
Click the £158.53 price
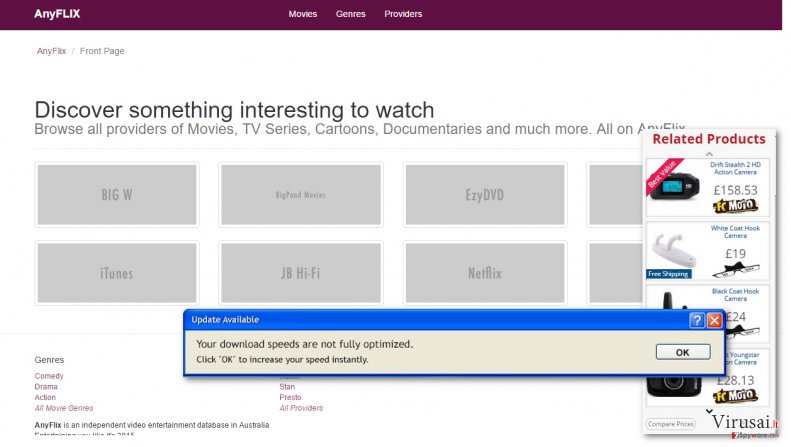pos(736,190)
